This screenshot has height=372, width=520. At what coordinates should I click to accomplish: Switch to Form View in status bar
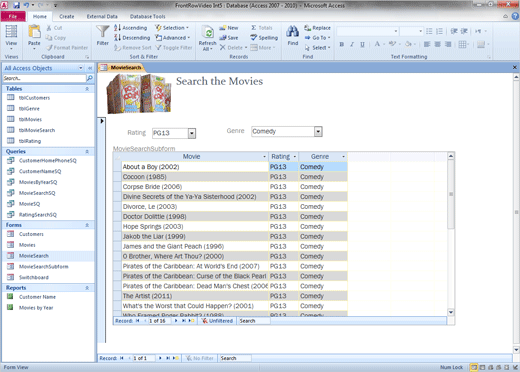[473, 367]
